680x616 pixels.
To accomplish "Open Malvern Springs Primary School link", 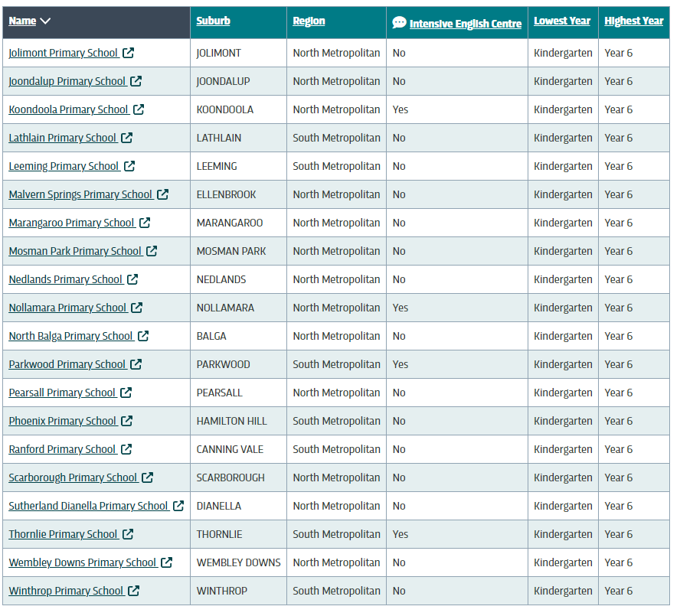I will [x=80, y=194].
